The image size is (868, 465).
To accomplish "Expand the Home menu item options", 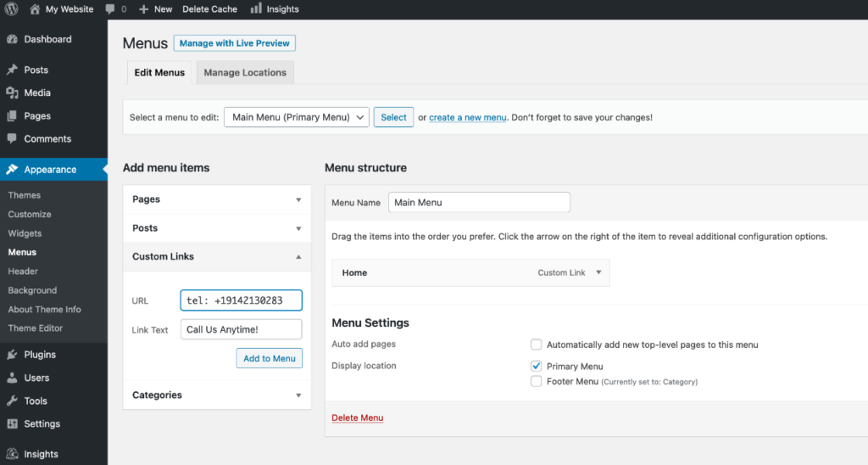I will coord(598,272).
